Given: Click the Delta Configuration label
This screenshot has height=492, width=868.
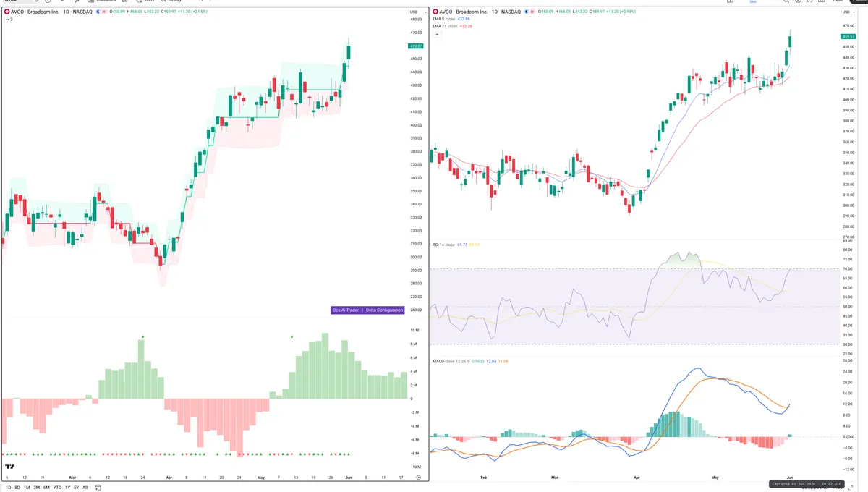Looking at the screenshot, I should pos(384,310).
